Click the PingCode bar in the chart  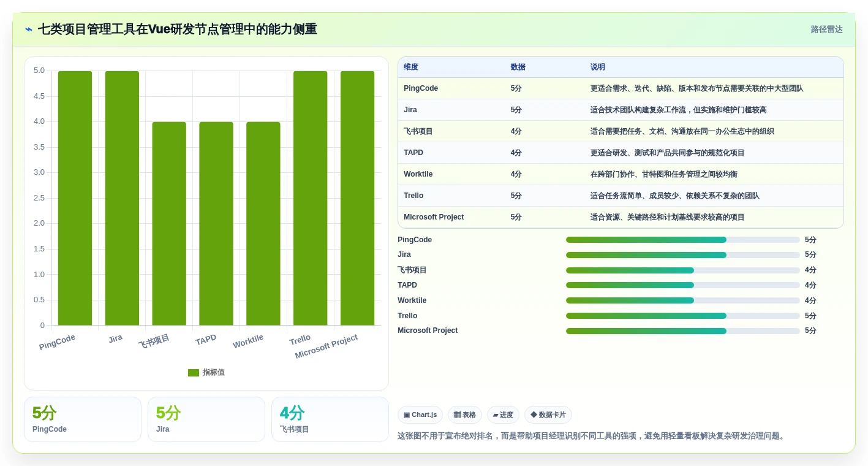[x=75, y=198]
